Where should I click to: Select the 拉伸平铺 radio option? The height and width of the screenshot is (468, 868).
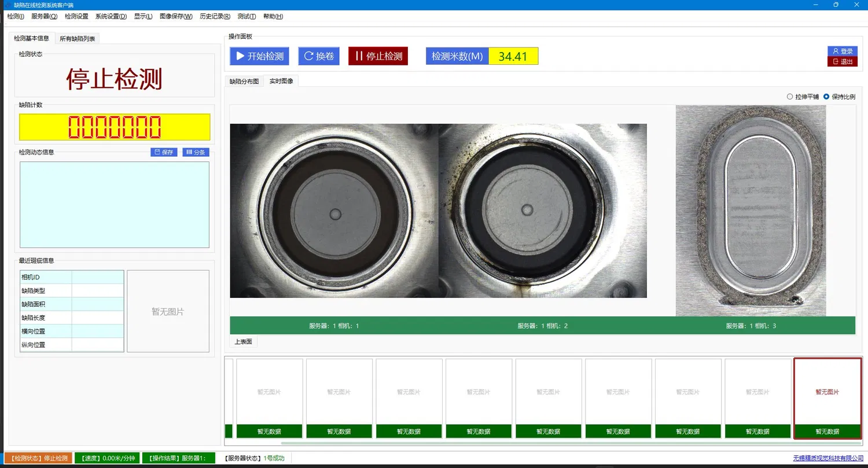click(803, 97)
